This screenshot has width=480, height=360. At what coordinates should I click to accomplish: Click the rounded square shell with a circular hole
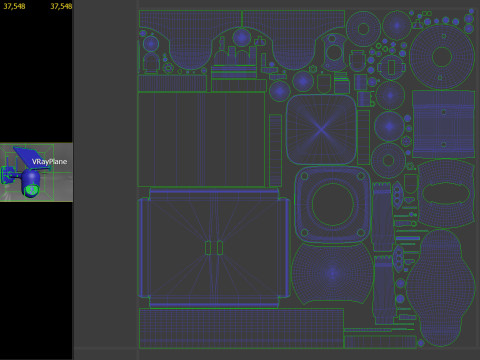coord(332,204)
